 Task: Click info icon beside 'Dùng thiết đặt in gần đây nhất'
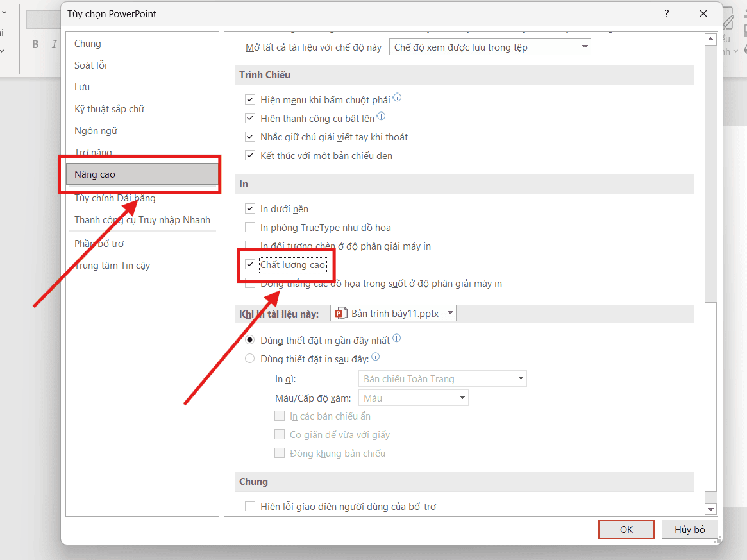click(396, 339)
